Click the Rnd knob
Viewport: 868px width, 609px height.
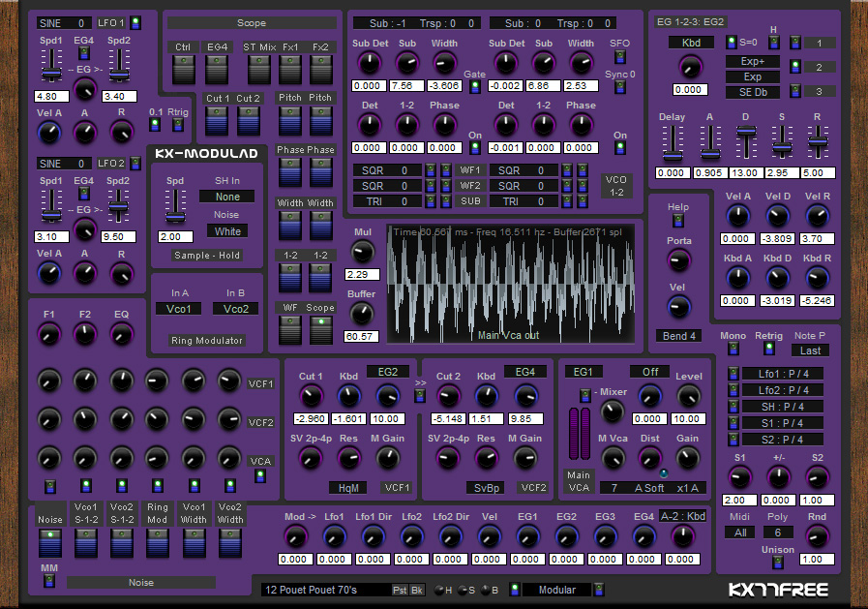point(817,536)
